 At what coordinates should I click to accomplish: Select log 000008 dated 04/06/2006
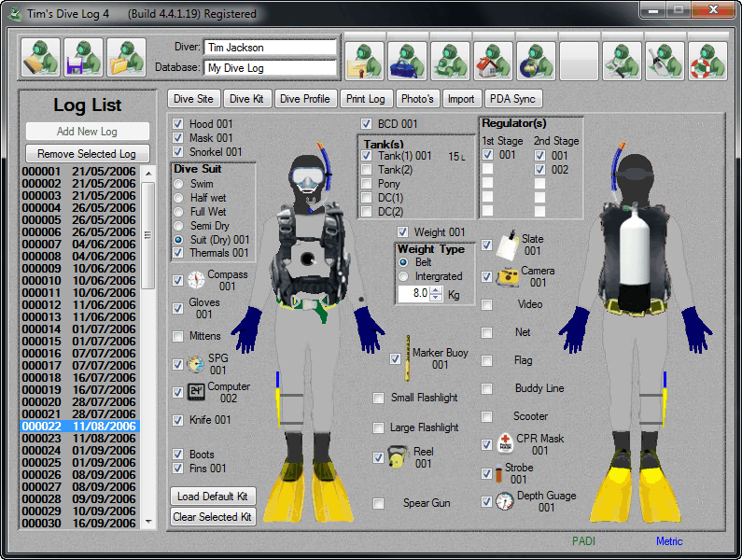pyautogui.click(x=79, y=256)
